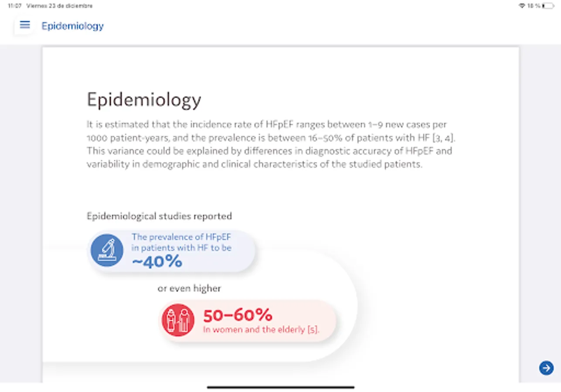This screenshot has width=561, height=392.
Task: Tap the ~40% prevalence card
Action: 171,251
